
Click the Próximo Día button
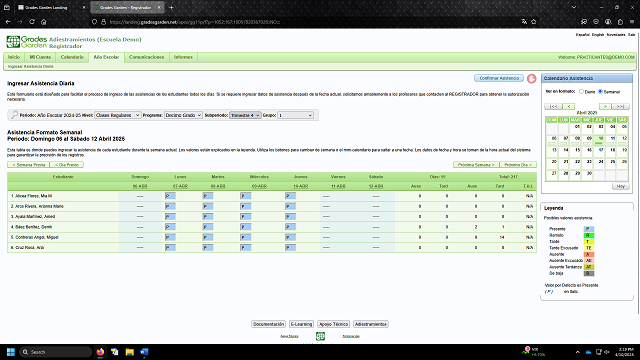(518, 165)
